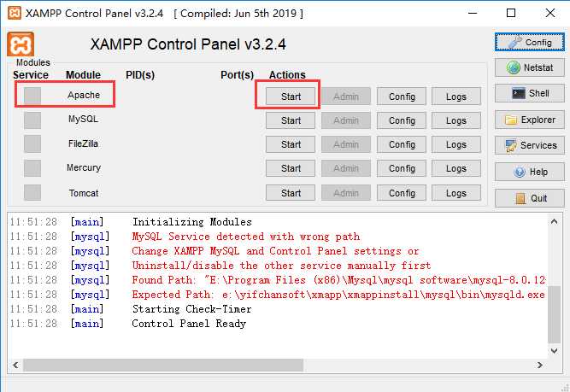This screenshot has height=392, width=570.
Task: Click the log scroll down arrow
Action: click(x=554, y=351)
